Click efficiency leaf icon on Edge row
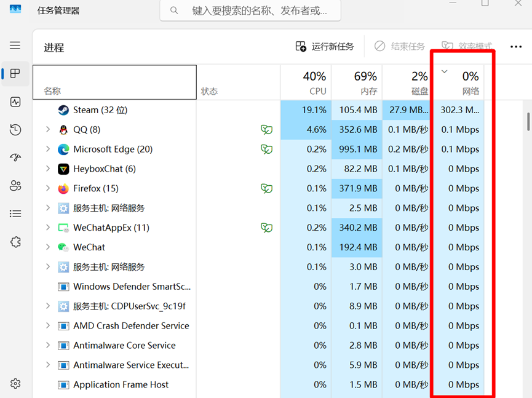 pyautogui.click(x=267, y=149)
